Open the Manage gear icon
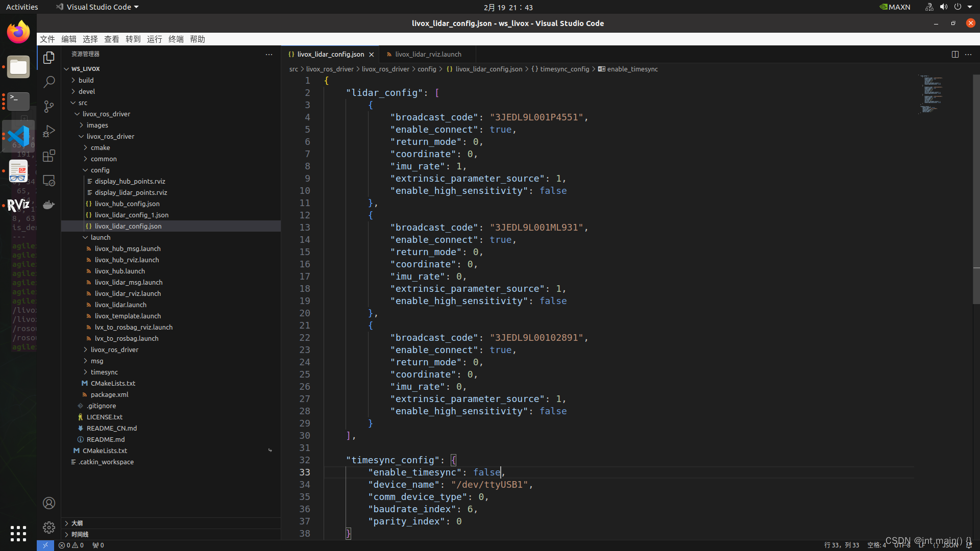This screenshot has height=551, width=980. click(49, 527)
